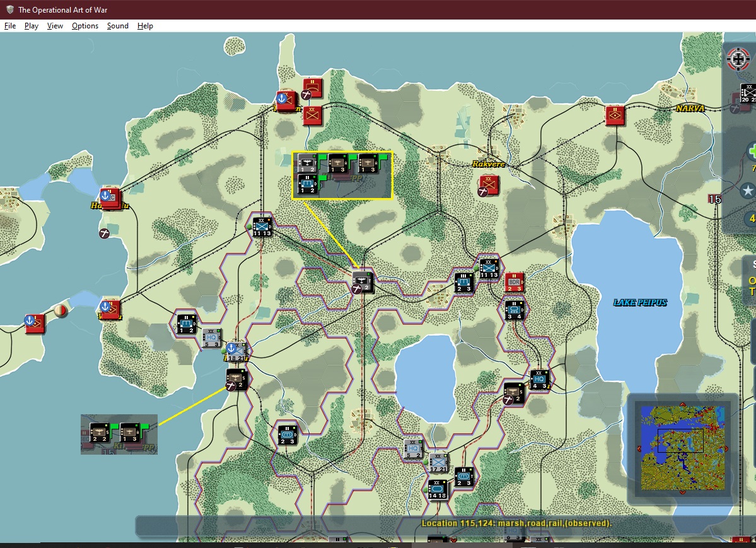Select the 1-2 battalion next to the 5-3 HQ
The image size is (756, 548).
coord(187,324)
